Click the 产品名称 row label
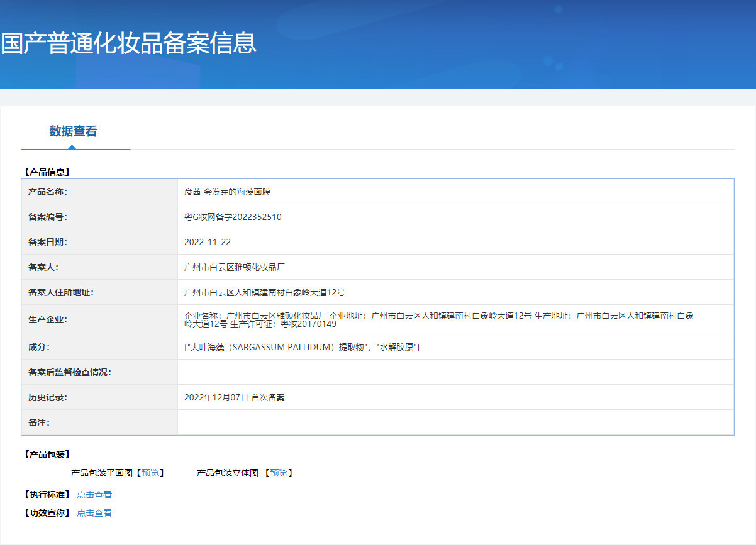Screen dimensions: 756x545 [48, 192]
